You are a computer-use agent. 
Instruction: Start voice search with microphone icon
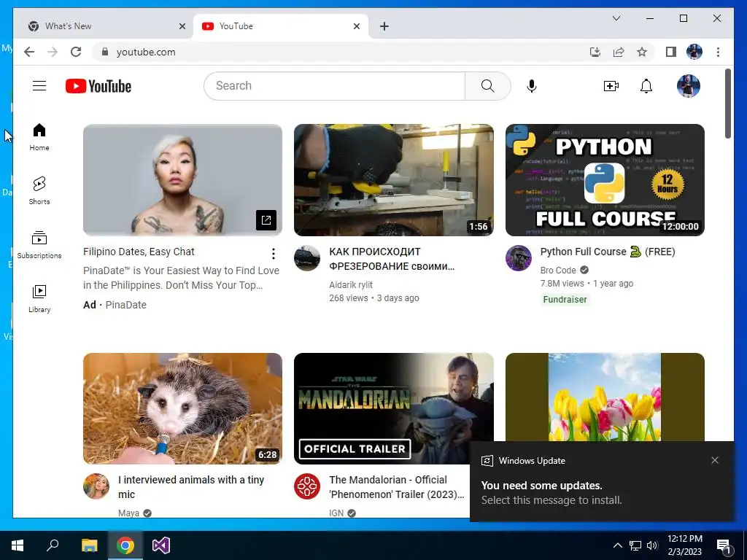point(532,86)
